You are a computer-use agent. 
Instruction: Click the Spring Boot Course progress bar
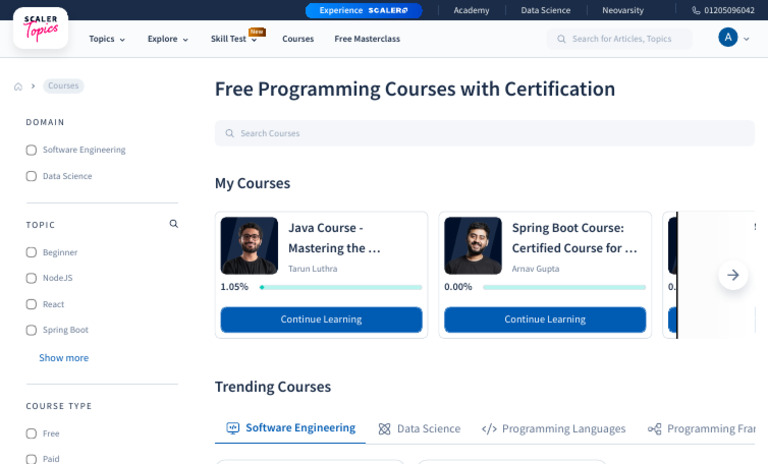[x=564, y=288]
